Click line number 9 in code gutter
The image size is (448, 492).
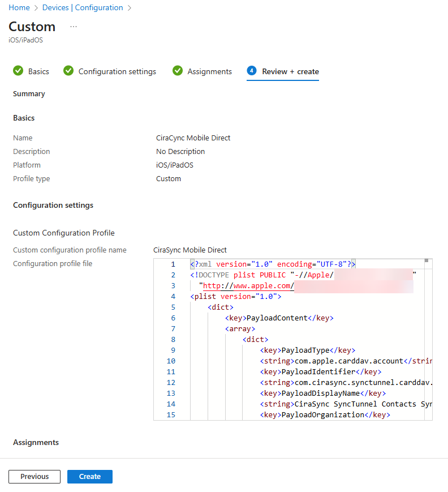coord(172,350)
